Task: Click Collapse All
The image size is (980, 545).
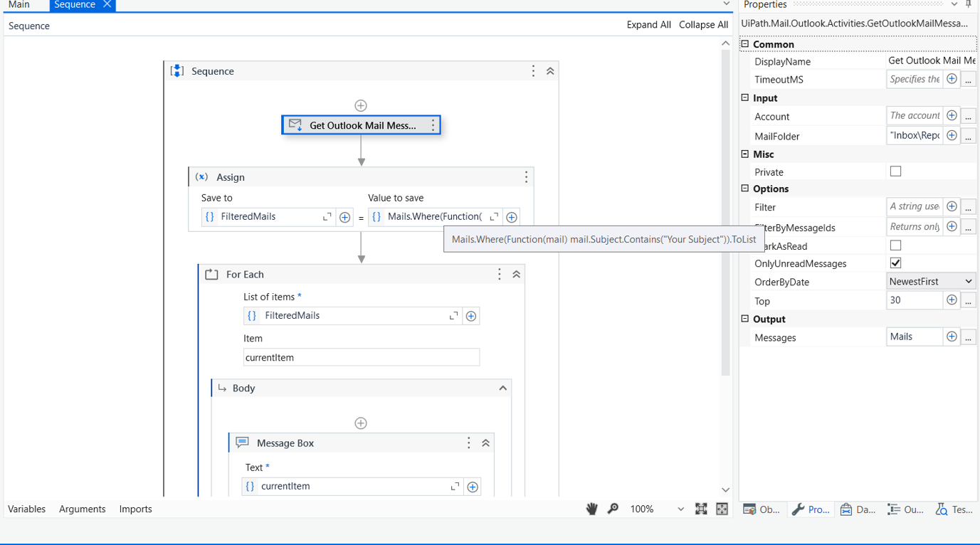Action: (703, 24)
